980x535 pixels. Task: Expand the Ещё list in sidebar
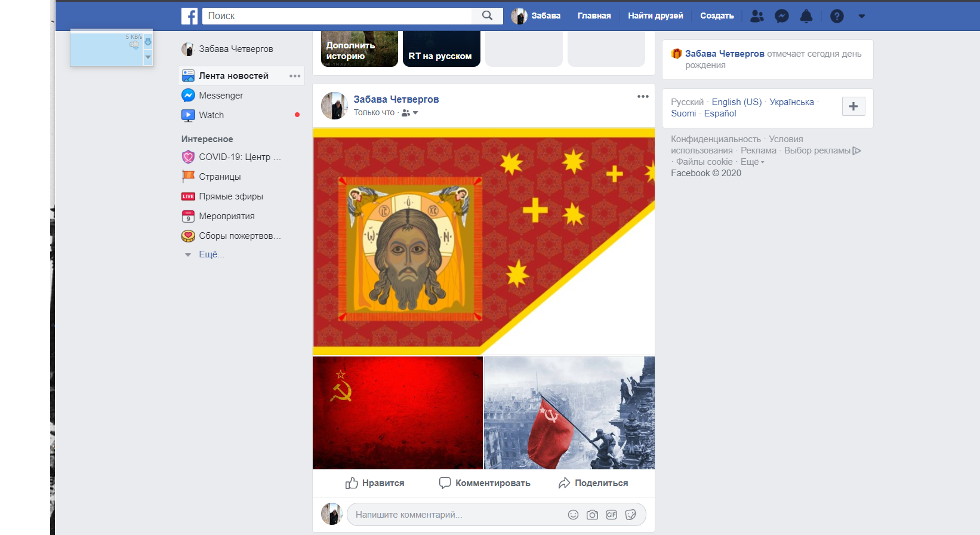211,254
